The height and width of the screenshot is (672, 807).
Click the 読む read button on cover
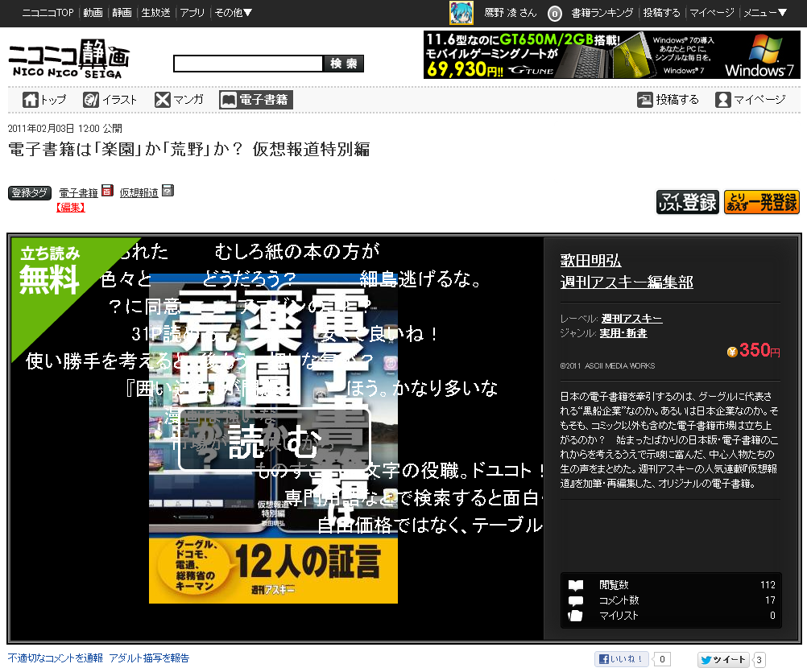tap(275, 440)
